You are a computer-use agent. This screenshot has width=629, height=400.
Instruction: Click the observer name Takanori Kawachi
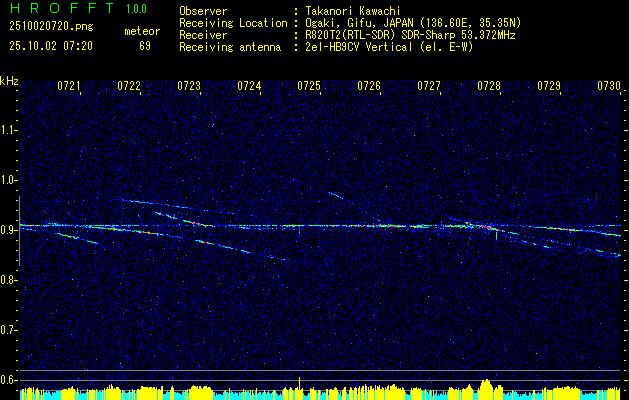tap(353, 11)
